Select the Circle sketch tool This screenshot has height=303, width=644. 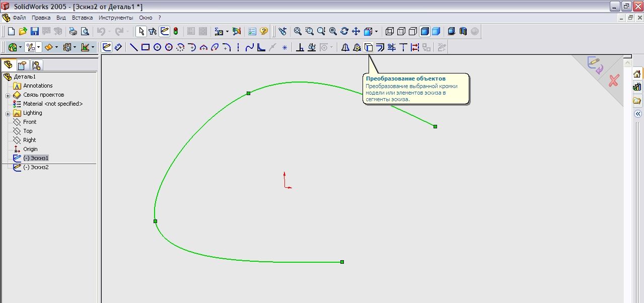point(157,47)
